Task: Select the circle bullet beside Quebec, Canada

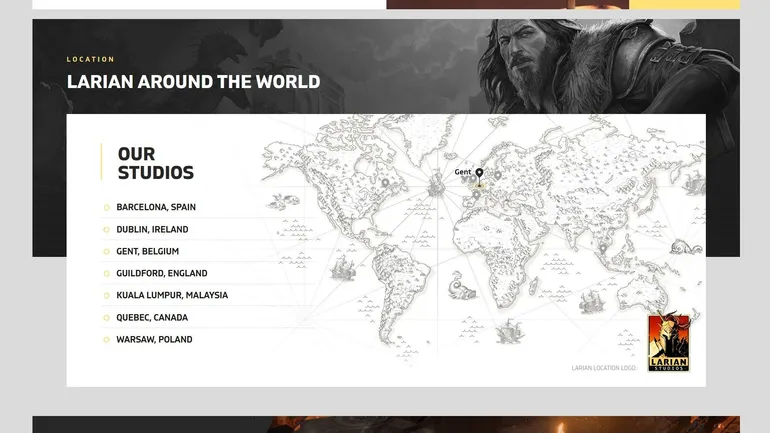Action: (106, 318)
